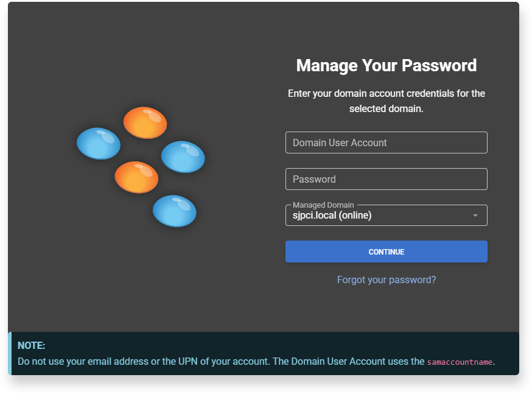Click the pink samaccountname code text
This screenshot has height=394, width=532.
click(x=460, y=362)
